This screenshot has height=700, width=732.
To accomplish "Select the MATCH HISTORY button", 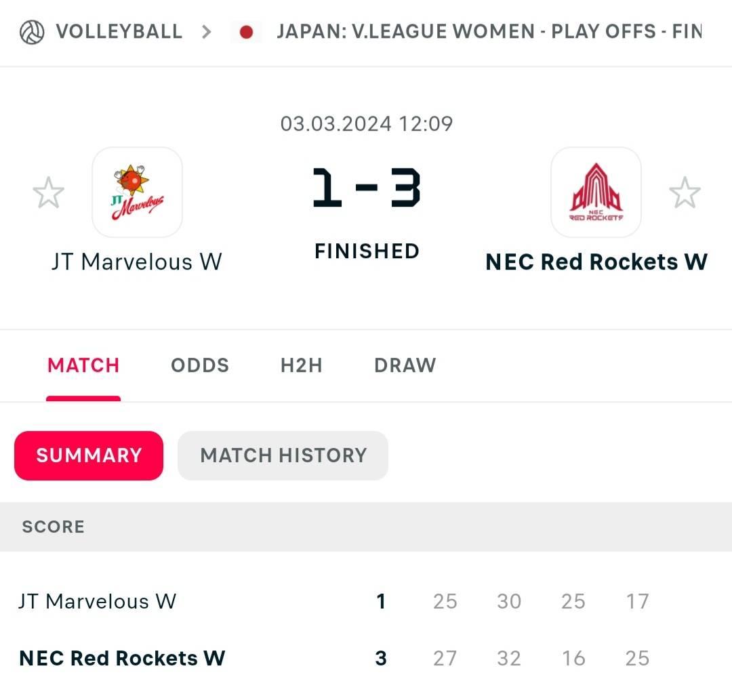I will pos(283,455).
